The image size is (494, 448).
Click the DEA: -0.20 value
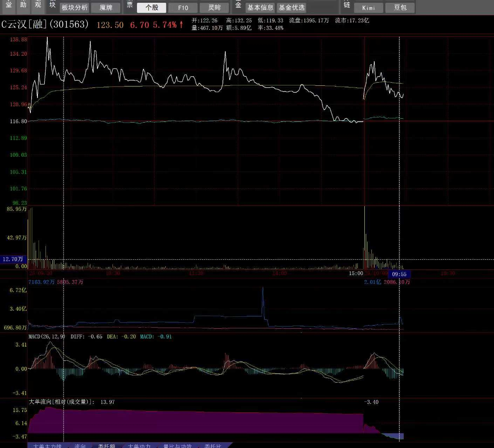click(121, 337)
